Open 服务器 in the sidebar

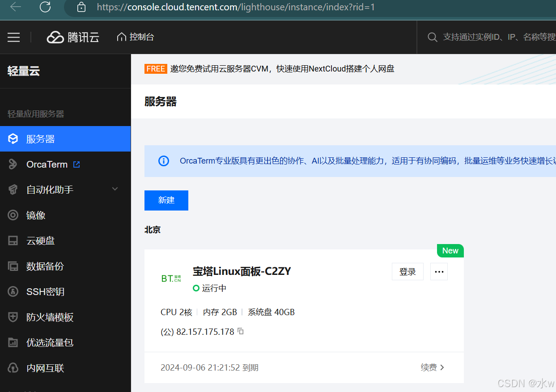coord(65,139)
